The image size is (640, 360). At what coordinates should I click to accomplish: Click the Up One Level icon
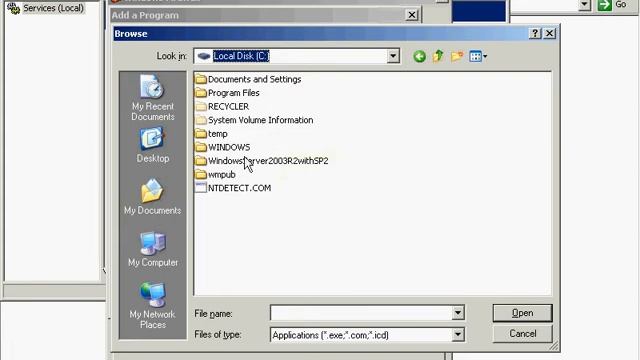tap(438, 56)
